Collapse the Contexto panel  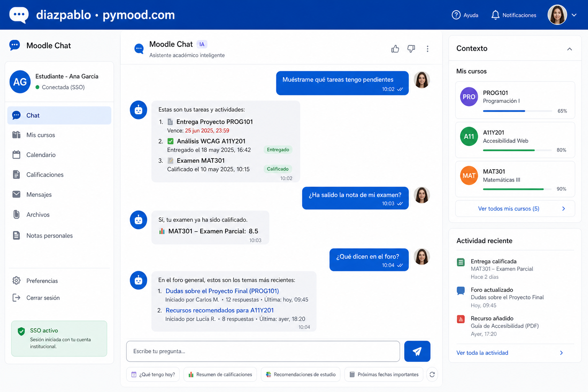pos(570,49)
